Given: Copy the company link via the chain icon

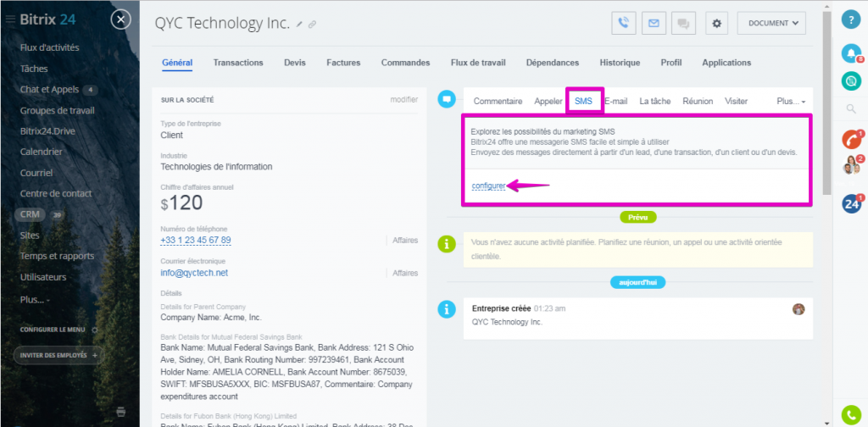Looking at the screenshot, I should pos(312,25).
